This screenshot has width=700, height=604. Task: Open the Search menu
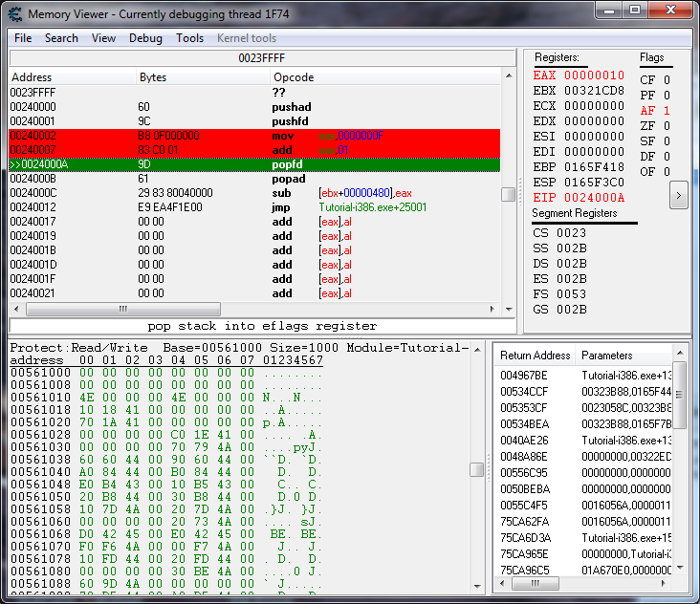pos(61,38)
